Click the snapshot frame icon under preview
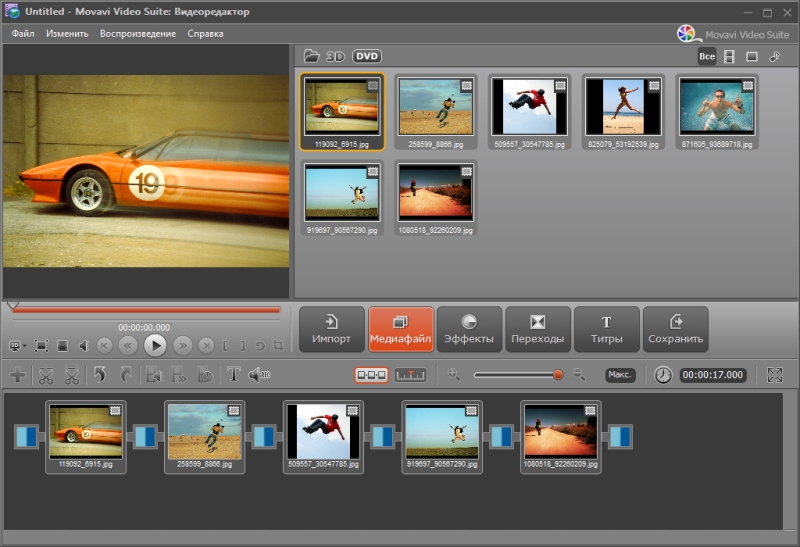Viewport: 800px width, 547px height. (x=62, y=346)
